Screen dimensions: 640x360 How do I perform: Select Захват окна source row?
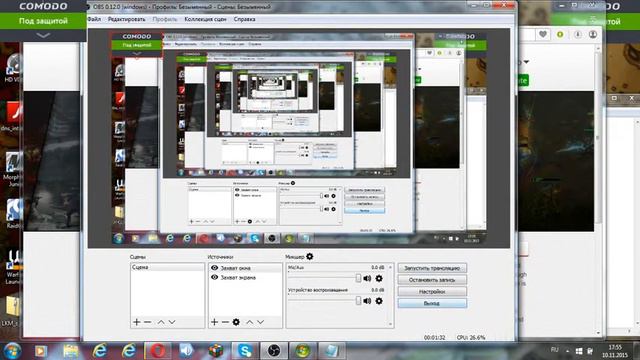pyautogui.click(x=245, y=268)
